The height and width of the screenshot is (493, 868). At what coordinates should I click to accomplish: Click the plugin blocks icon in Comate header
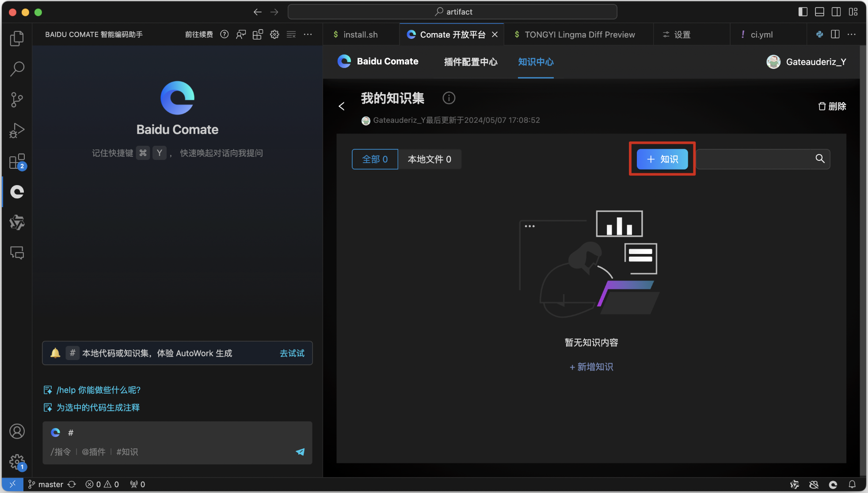tap(258, 34)
